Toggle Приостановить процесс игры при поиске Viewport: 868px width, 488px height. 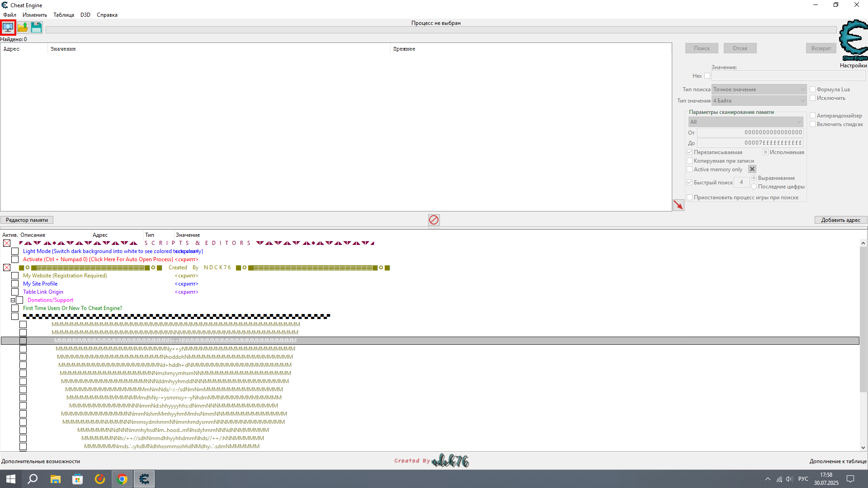tap(689, 197)
